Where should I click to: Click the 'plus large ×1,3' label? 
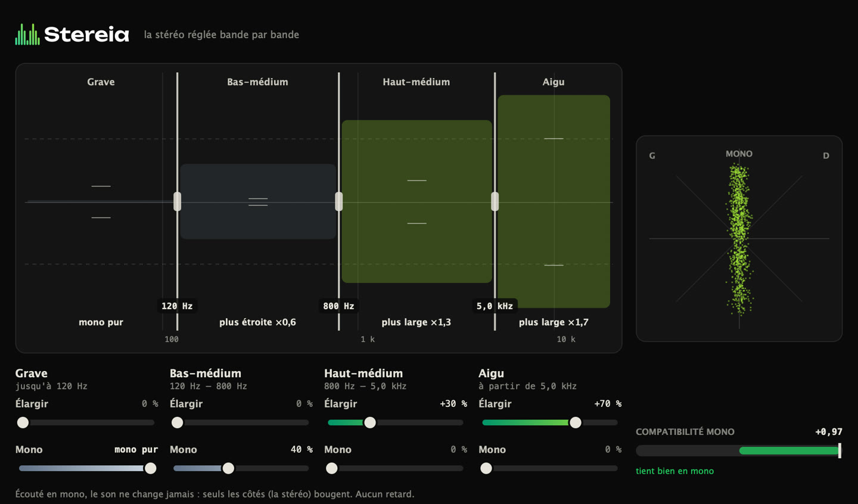(x=416, y=322)
